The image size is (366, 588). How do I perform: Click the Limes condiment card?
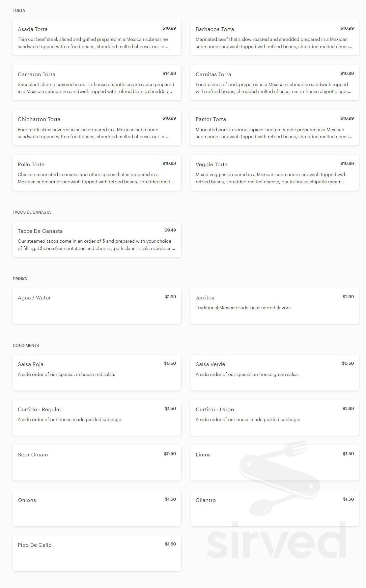(x=275, y=463)
